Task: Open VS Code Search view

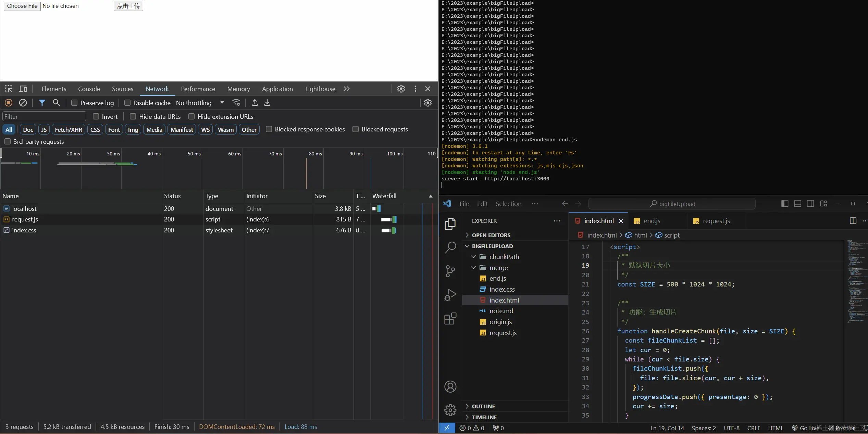Action: click(450, 247)
